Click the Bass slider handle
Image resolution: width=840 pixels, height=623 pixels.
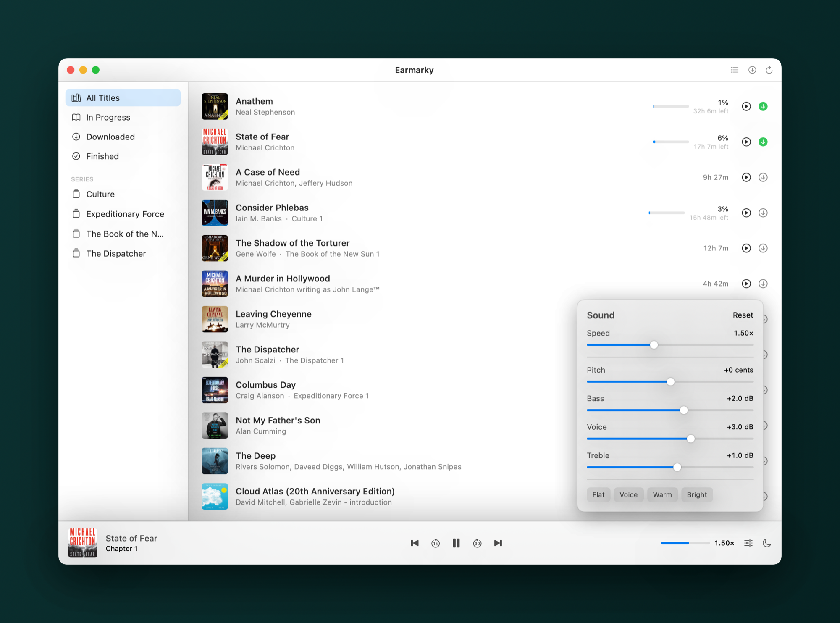tap(684, 410)
